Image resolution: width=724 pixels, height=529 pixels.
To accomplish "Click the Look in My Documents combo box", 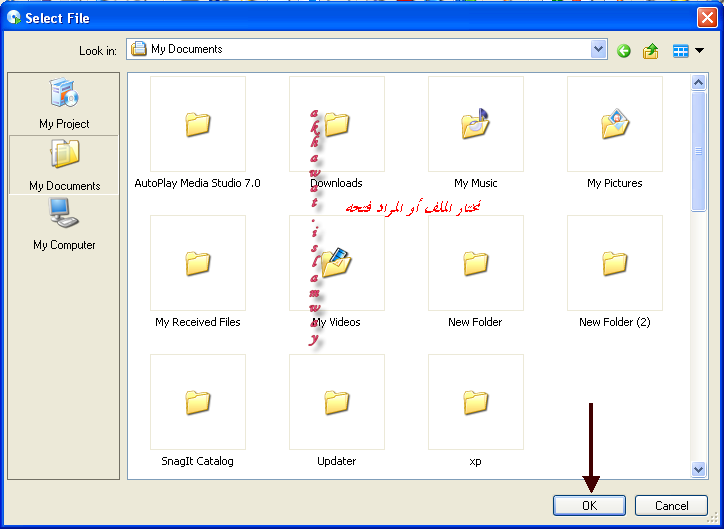I will coord(367,49).
